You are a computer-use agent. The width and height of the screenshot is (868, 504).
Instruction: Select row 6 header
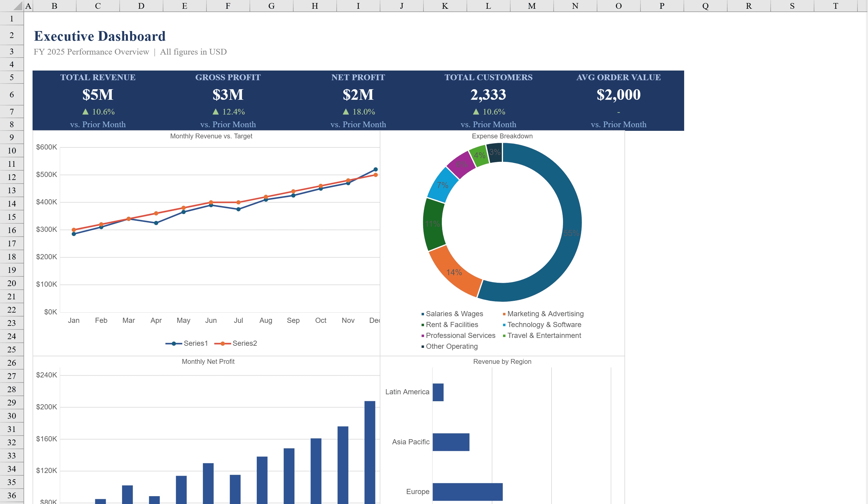pos(11,94)
